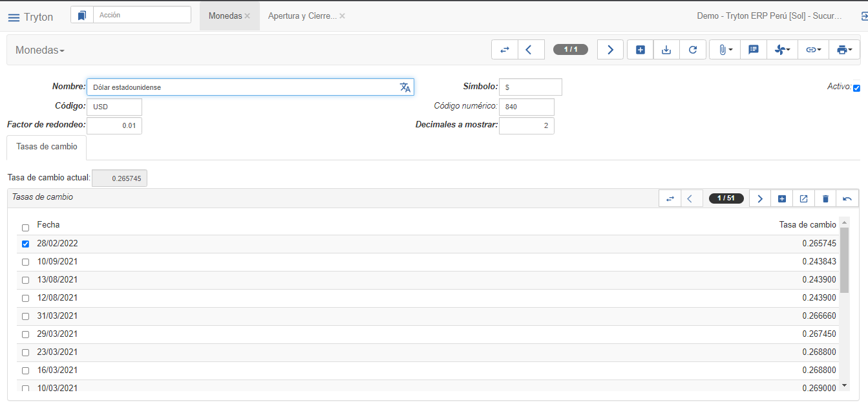
Task: Add a new exchange rate entry
Action: point(782,198)
